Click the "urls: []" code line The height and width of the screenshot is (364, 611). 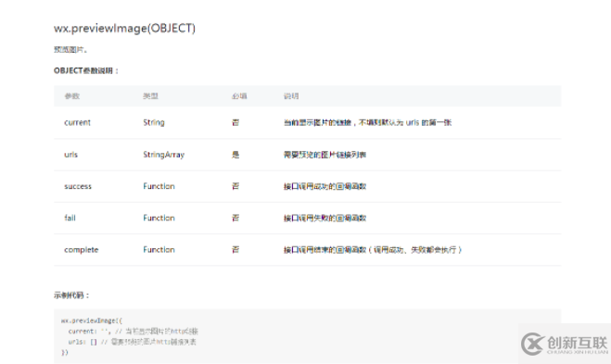132,342
